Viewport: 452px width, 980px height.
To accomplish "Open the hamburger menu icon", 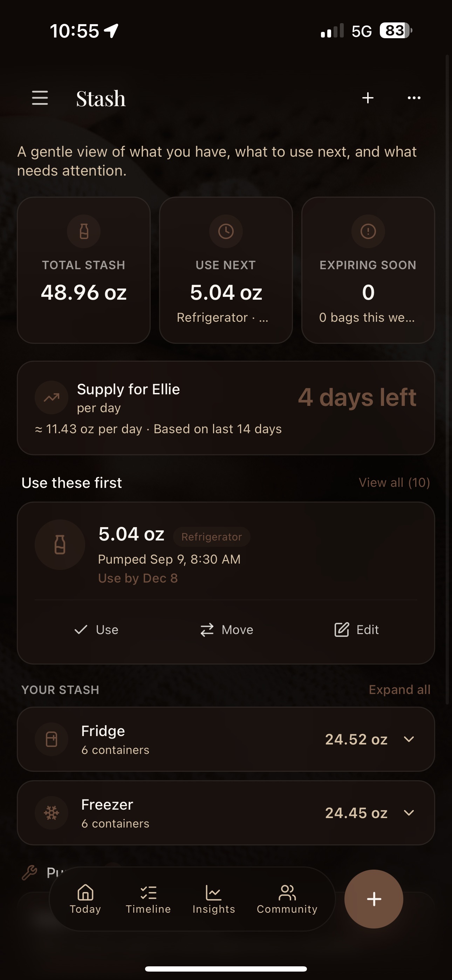I will click(x=40, y=98).
